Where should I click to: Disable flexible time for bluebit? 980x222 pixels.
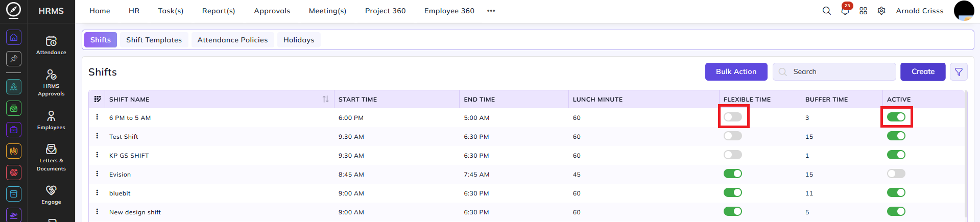733,192
